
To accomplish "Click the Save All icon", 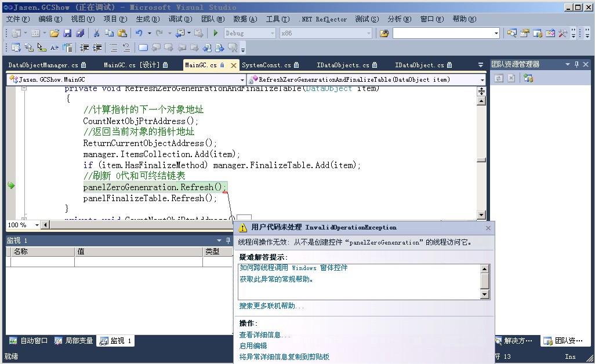I will 80,34.
